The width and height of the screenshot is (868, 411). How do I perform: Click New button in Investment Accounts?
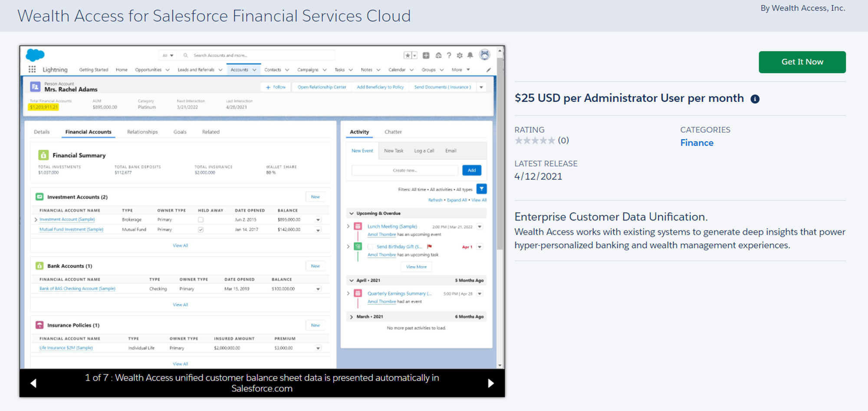(x=316, y=197)
